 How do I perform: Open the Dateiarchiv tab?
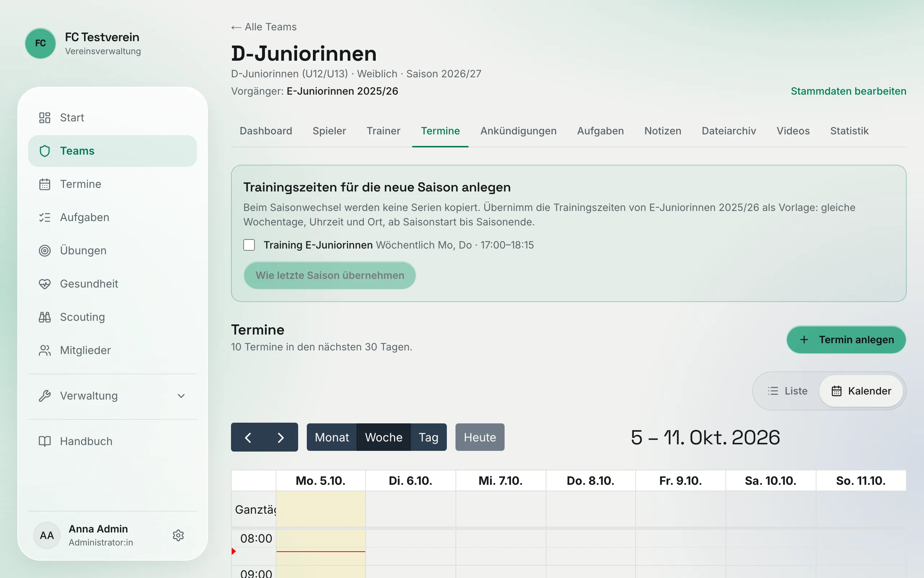[728, 131]
